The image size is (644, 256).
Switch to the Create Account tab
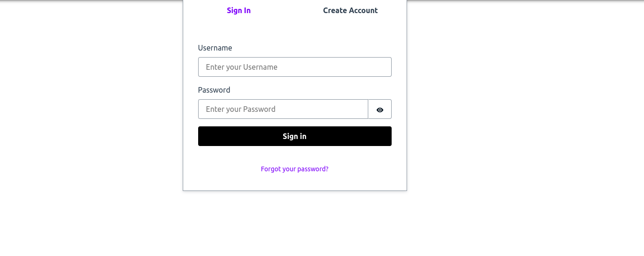click(x=350, y=11)
